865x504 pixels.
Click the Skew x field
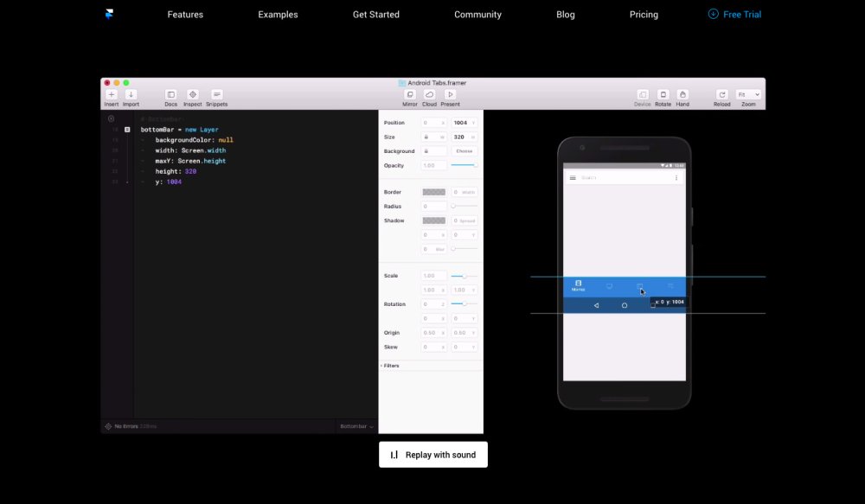tap(433, 347)
